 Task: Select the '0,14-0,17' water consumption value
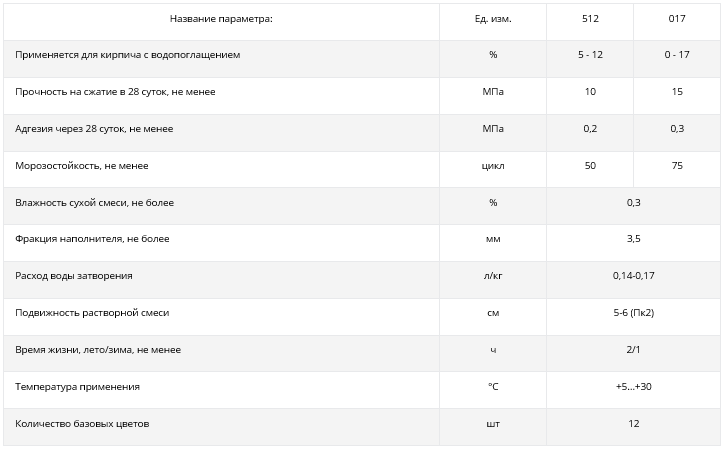pos(633,276)
